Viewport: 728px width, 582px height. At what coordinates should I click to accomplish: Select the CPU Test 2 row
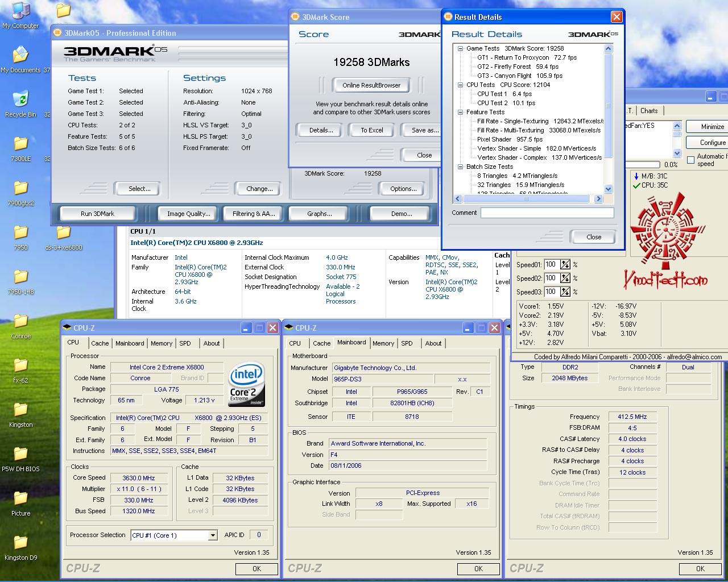pos(506,103)
